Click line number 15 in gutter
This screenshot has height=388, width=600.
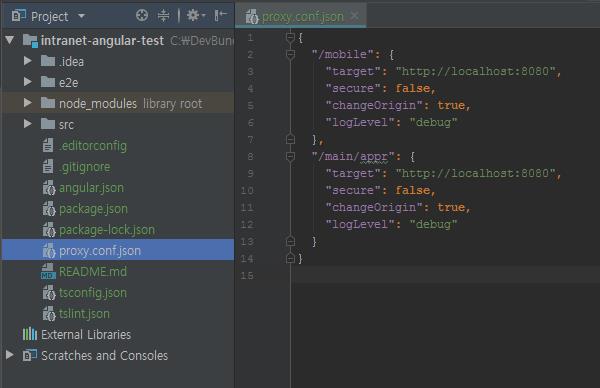click(247, 276)
